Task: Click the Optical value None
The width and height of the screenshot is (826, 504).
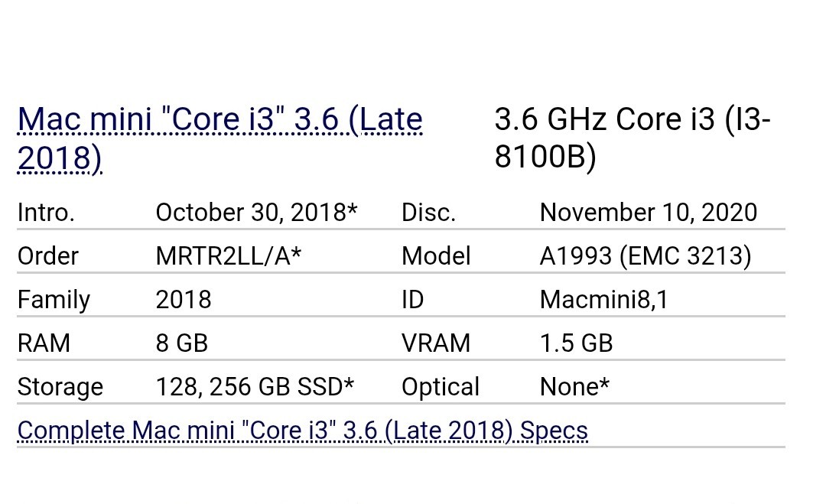Action: [574, 387]
